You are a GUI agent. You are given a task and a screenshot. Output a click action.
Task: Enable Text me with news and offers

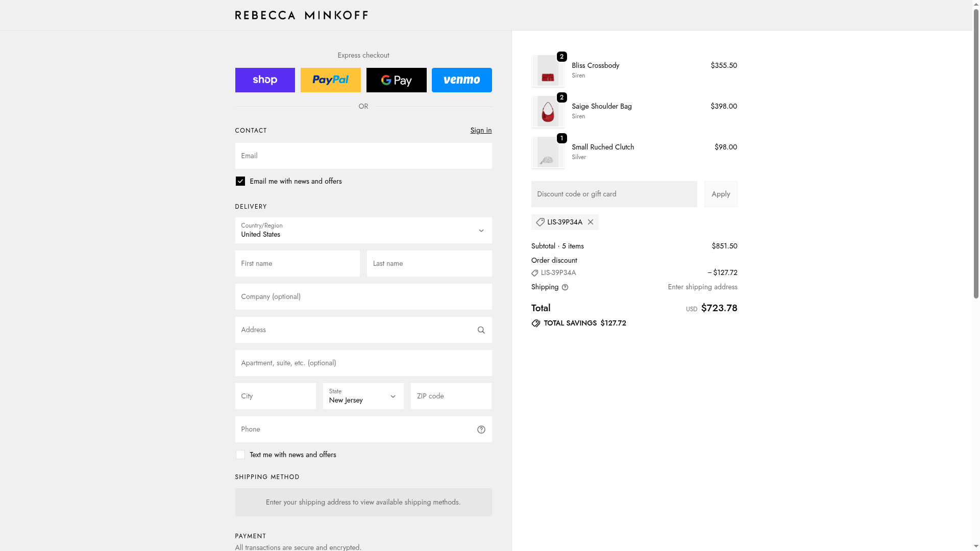tap(240, 455)
